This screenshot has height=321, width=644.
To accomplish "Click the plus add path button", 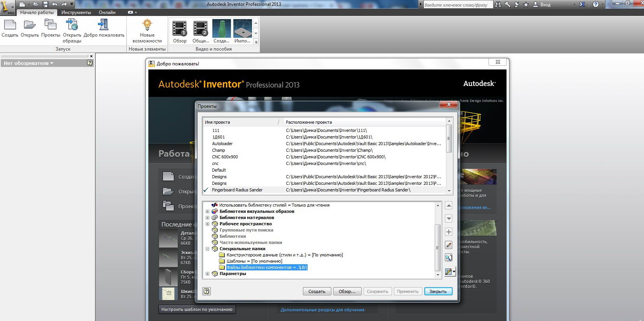I will (448, 232).
